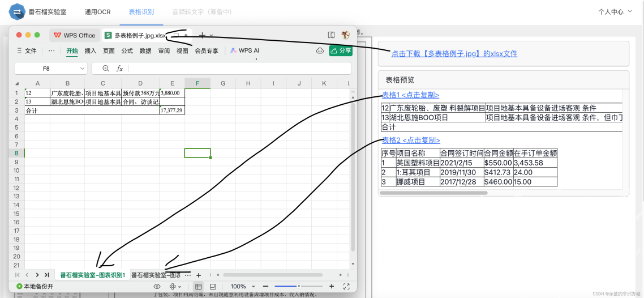This screenshot has width=644, height=298.
Task: Open the 文件 hamburger menu
Action: pos(27,51)
